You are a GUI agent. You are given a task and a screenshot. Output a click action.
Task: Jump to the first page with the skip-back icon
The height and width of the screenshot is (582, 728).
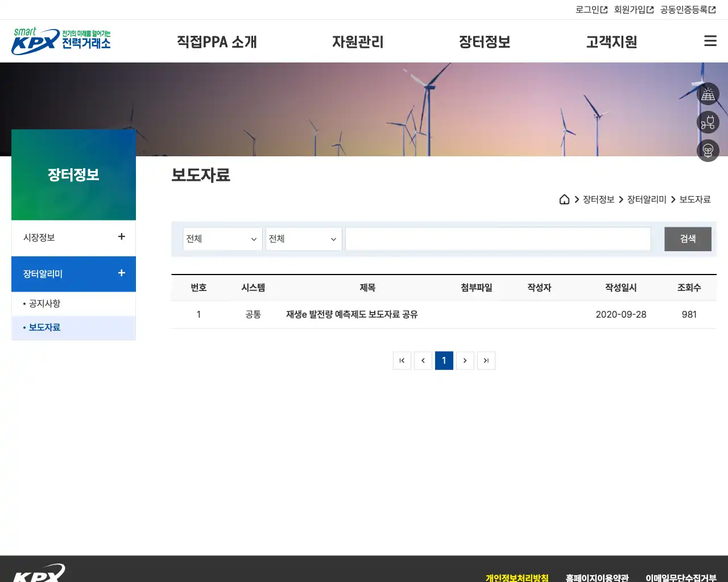click(402, 360)
